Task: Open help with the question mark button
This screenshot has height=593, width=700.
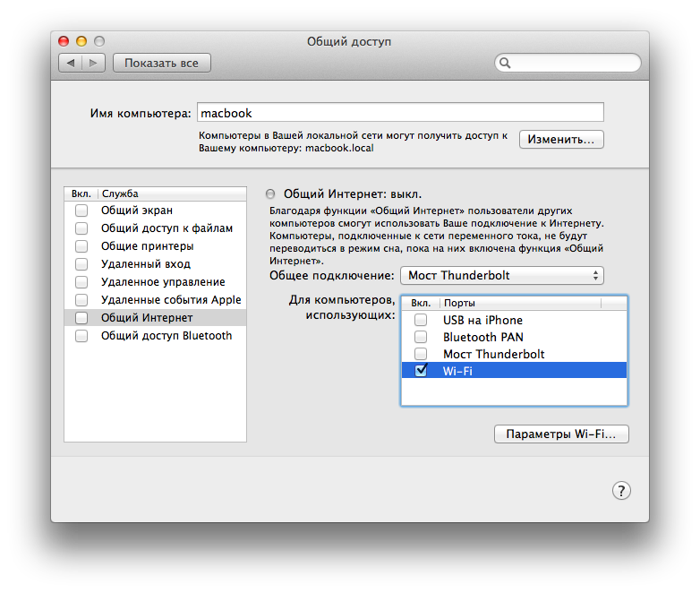Action: click(x=621, y=490)
